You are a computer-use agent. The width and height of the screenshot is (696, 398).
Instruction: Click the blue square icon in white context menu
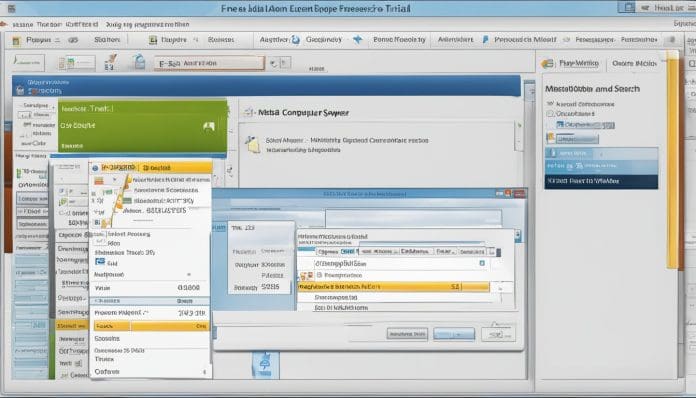(100, 262)
